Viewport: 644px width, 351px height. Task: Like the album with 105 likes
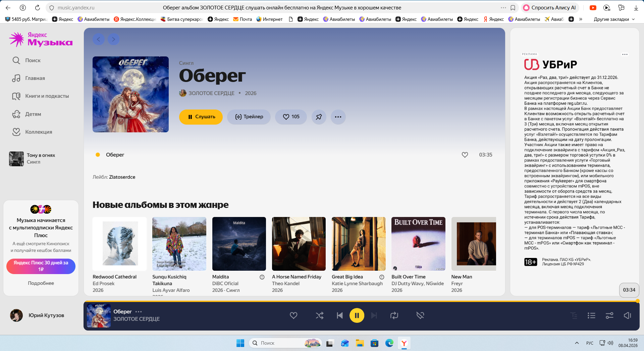tap(291, 117)
